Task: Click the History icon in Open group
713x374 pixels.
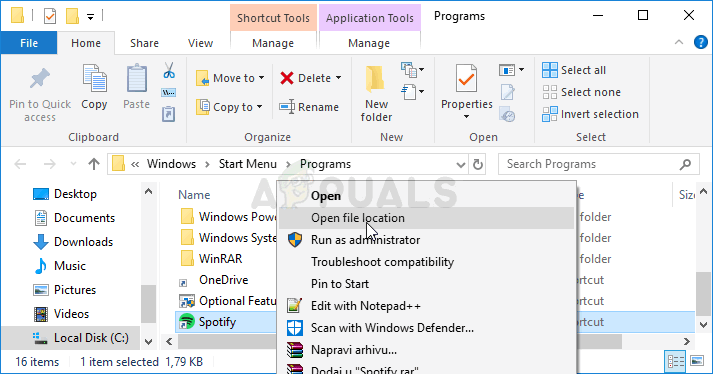Action: pyautogui.click(x=507, y=114)
